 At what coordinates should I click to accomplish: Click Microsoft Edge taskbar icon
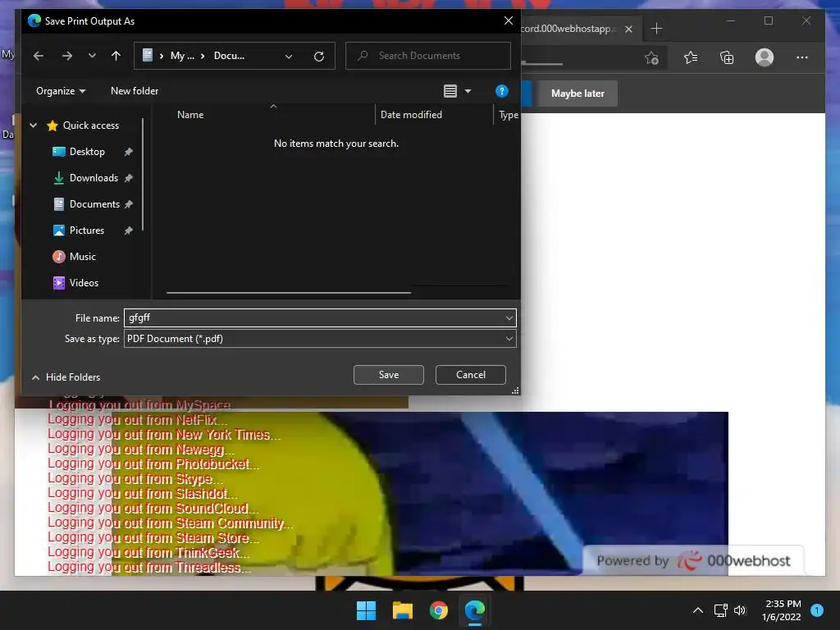click(475, 610)
